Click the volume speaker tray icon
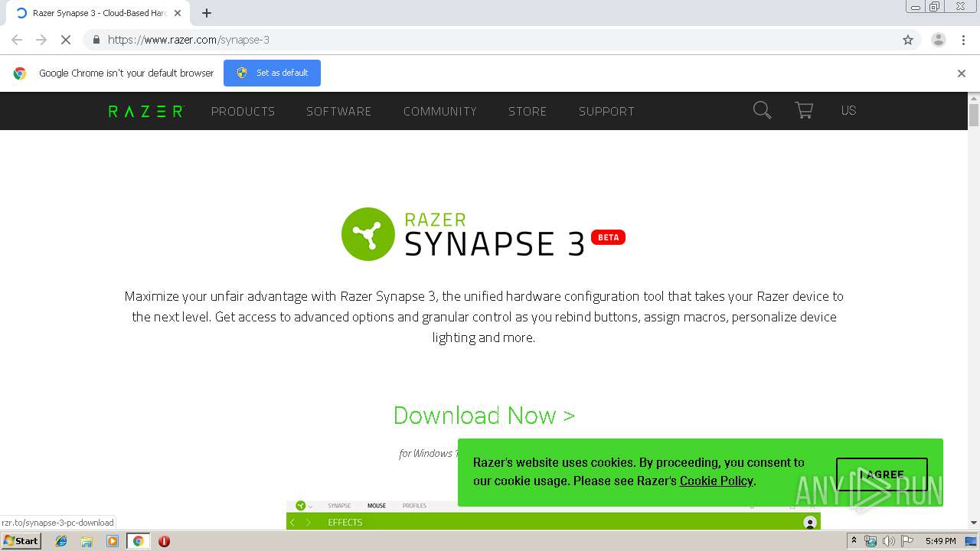This screenshot has height=551, width=980. tap(889, 541)
